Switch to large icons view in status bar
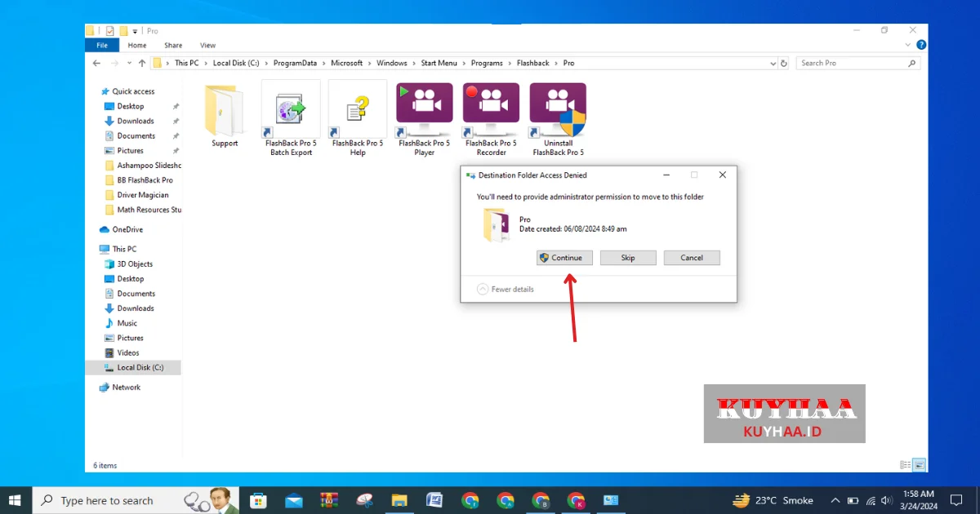The width and height of the screenshot is (980, 514). coord(919,465)
